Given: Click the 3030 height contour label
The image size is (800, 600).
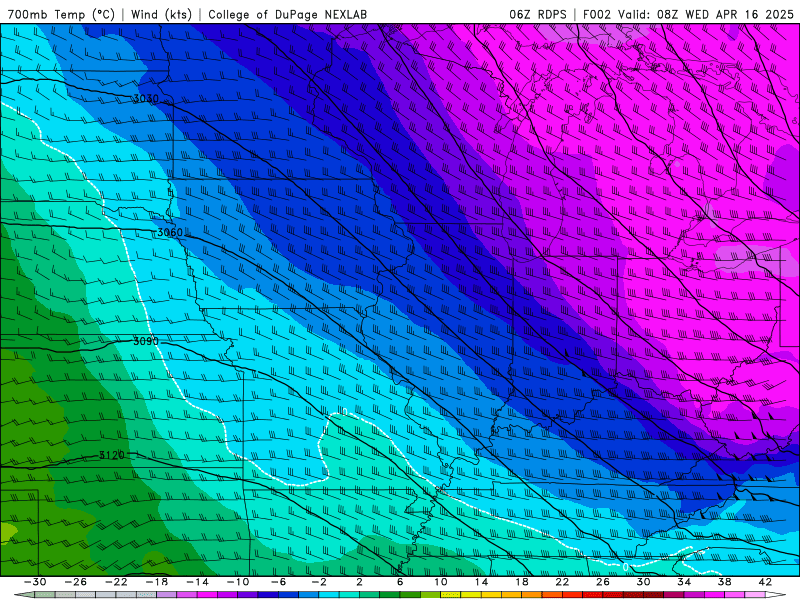Looking at the screenshot, I should point(146,98).
